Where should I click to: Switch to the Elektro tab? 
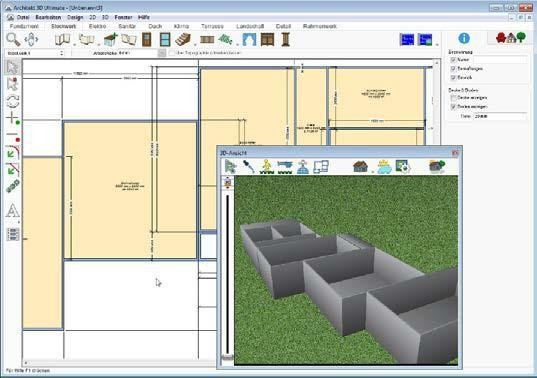click(98, 26)
